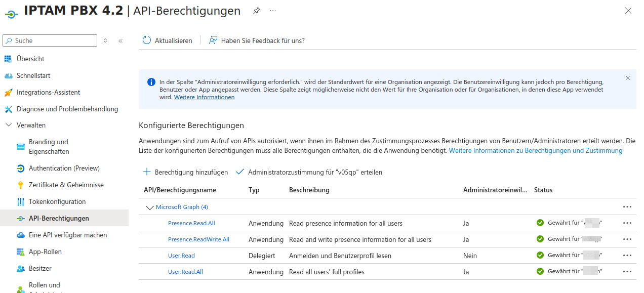Open the Presence.ReadWrite.All permission link

[198, 239]
